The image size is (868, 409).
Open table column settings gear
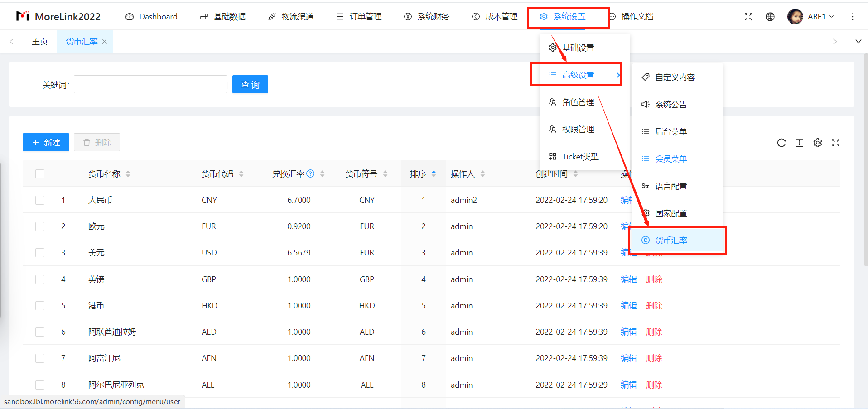[817, 143]
